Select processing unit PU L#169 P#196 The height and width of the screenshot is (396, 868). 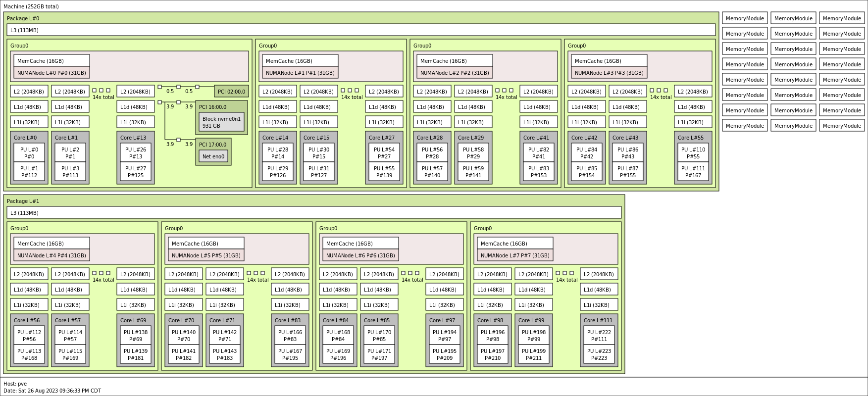click(338, 354)
